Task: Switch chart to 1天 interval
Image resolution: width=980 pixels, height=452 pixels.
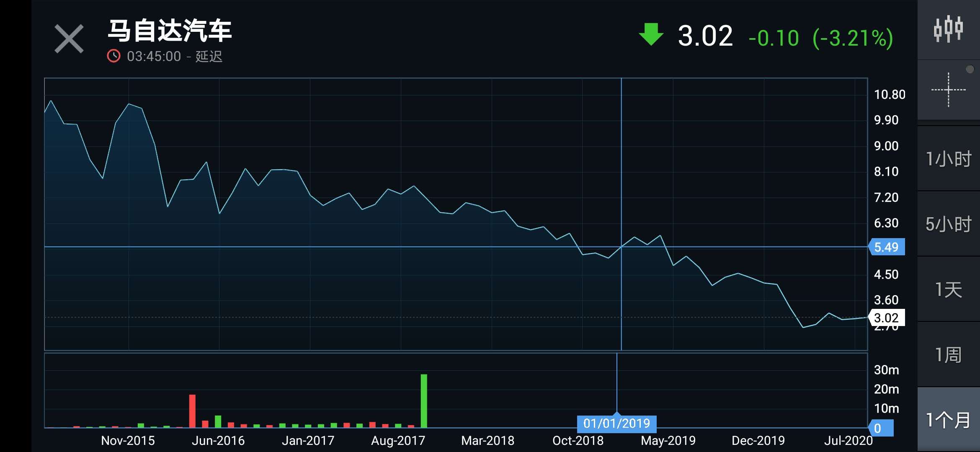Action: click(949, 290)
